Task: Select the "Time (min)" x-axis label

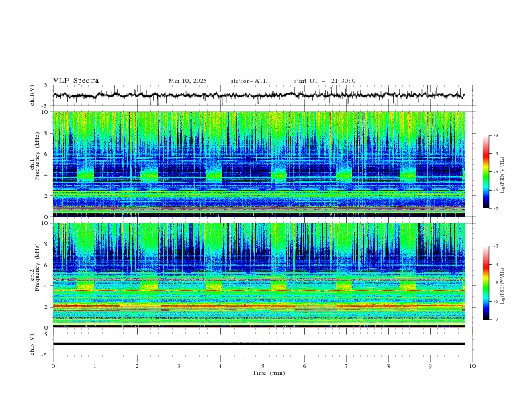Action: coord(269,373)
